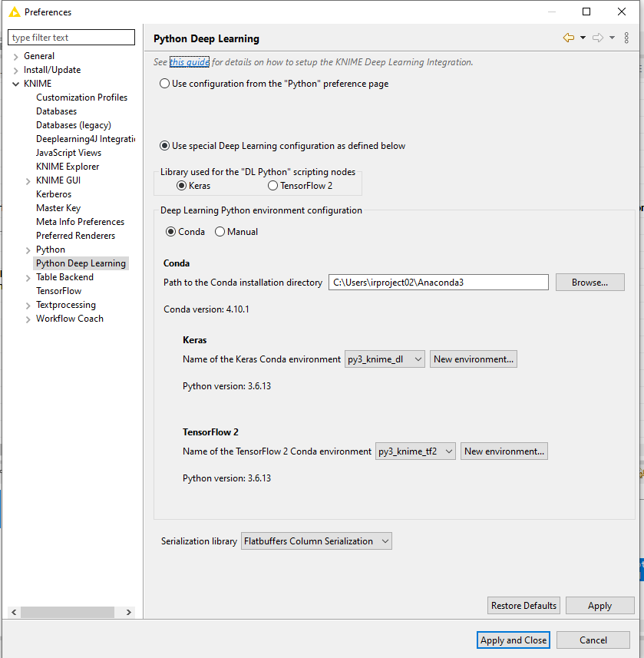This screenshot has width=644, height=658.
Task: Click the Cancel button
Action: [x=593, y=640]
